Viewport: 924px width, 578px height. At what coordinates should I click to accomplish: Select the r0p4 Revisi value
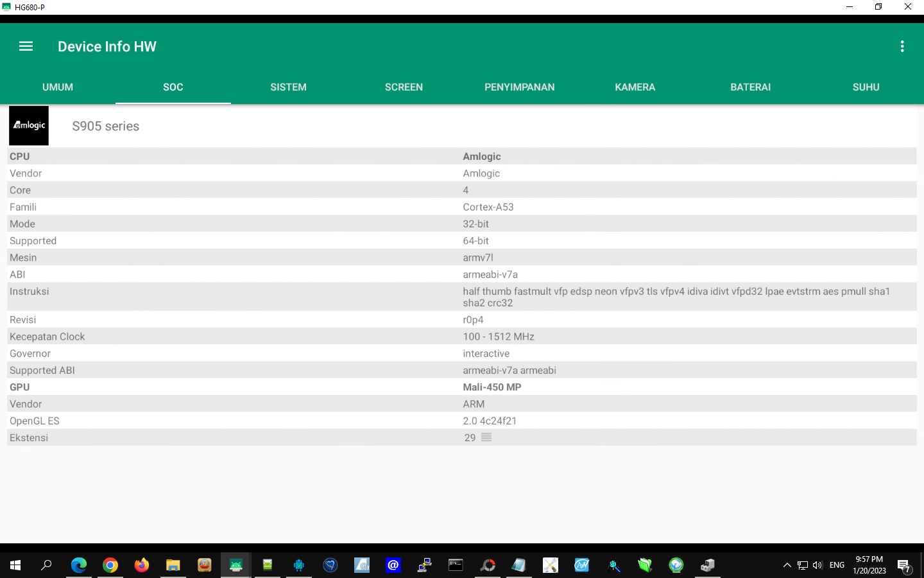[x=473, y=320]
